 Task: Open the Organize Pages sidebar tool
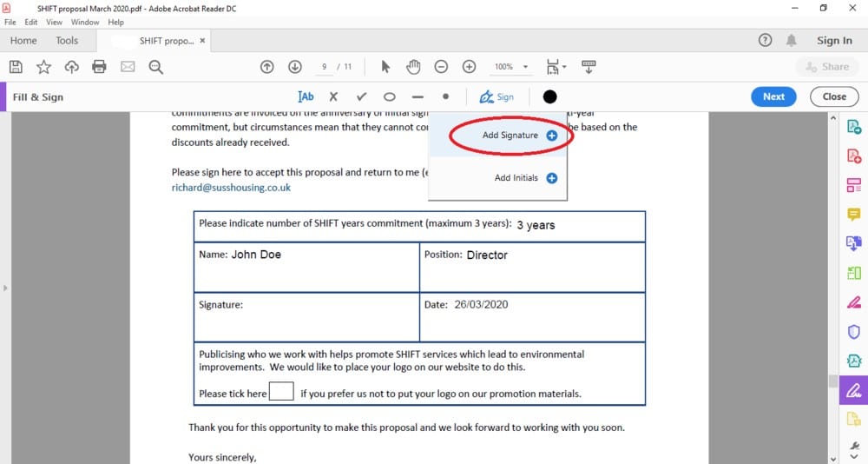(x=854, y=185)
